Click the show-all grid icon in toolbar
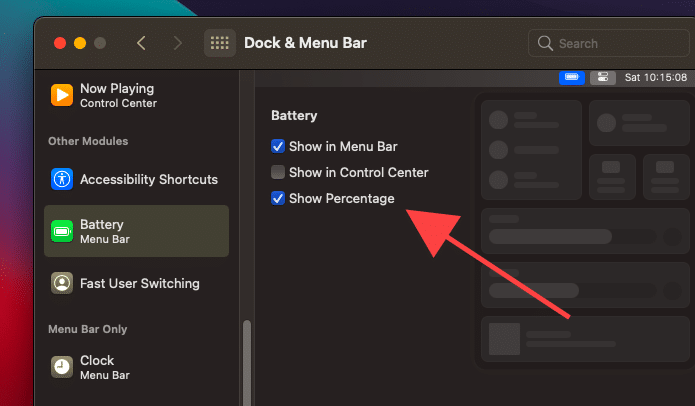 coord(220,43)
